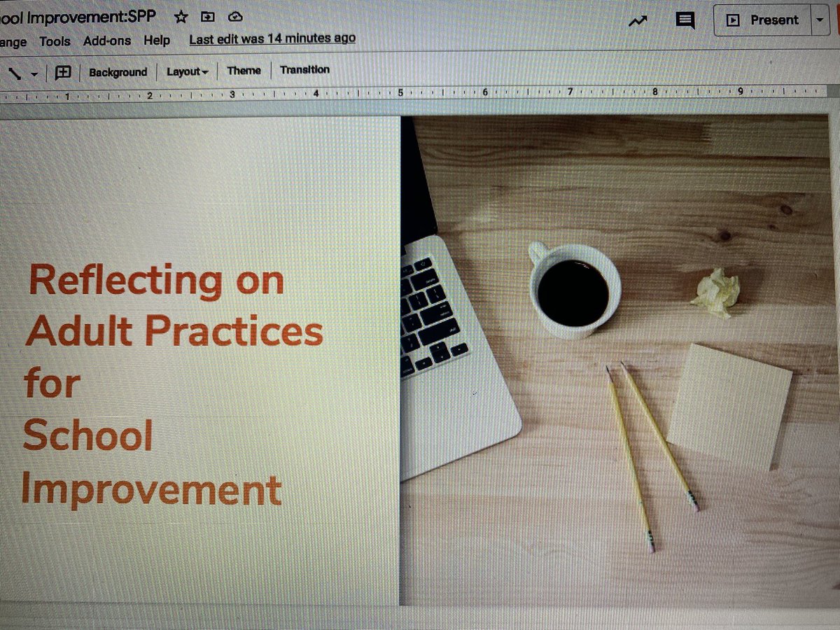The width and height of the screenshot is (840, 630).
Task: Add a slide Transition
Action: click(x=304, y=70)
